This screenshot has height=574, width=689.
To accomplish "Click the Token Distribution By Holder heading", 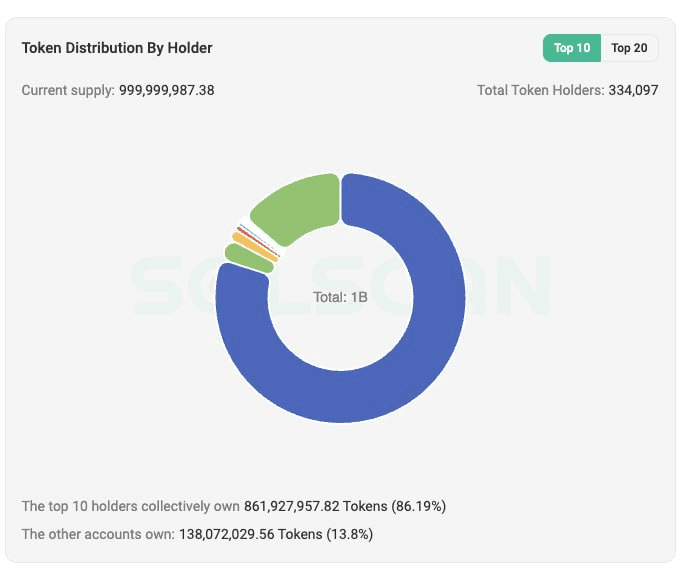I will tap(117, 48).
